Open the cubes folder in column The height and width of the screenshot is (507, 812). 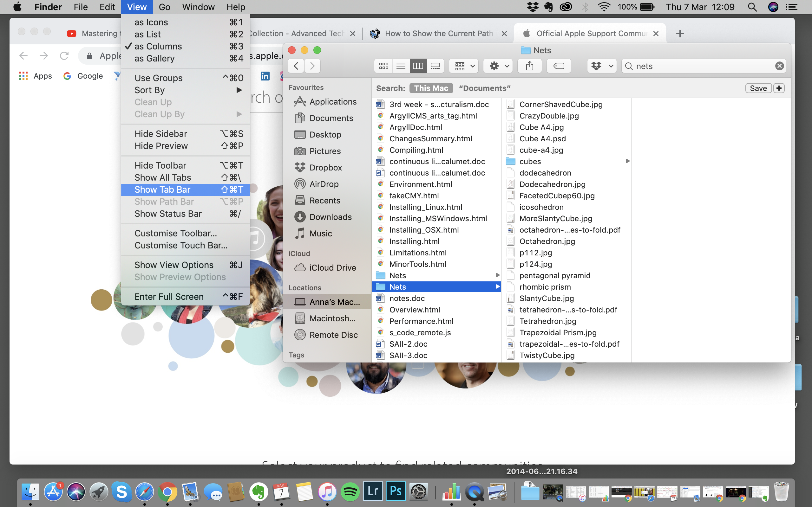coord(530,162)
